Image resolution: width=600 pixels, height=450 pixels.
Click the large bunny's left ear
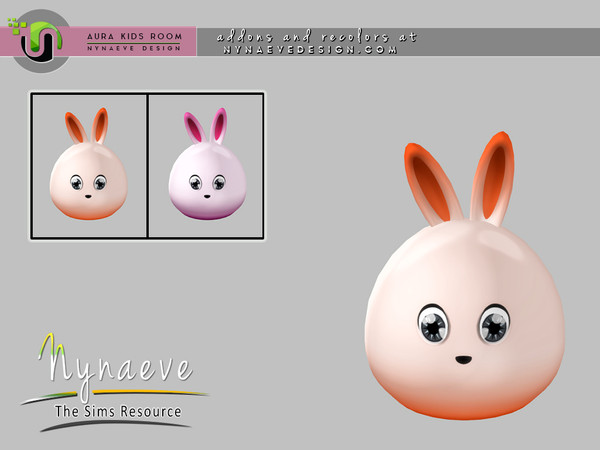[x=429, y=182]
